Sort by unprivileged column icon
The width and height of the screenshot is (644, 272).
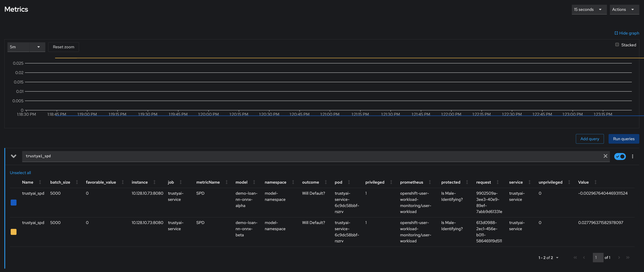pyautogui.click(x=569, y=182)
